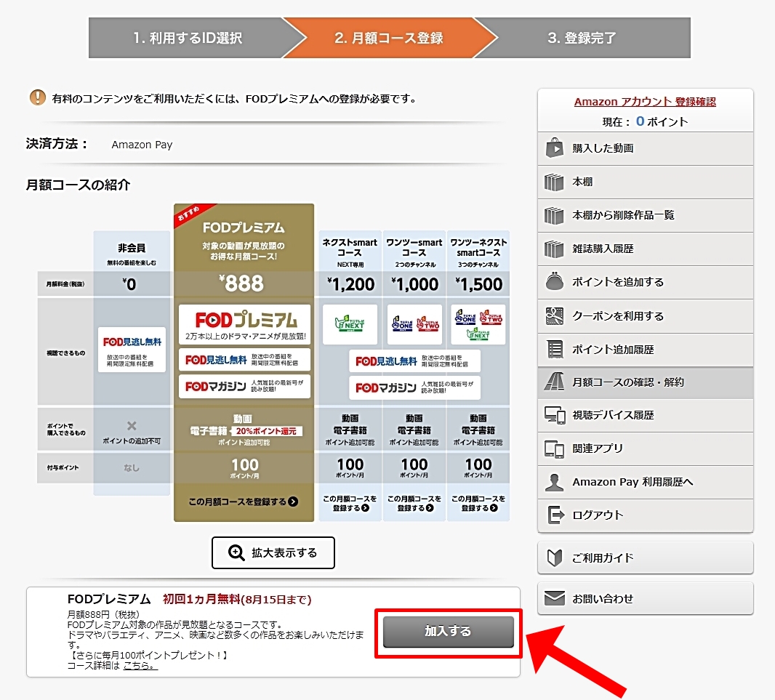
Task: Open the ご利用ガイド button
Action: [646, 558]
